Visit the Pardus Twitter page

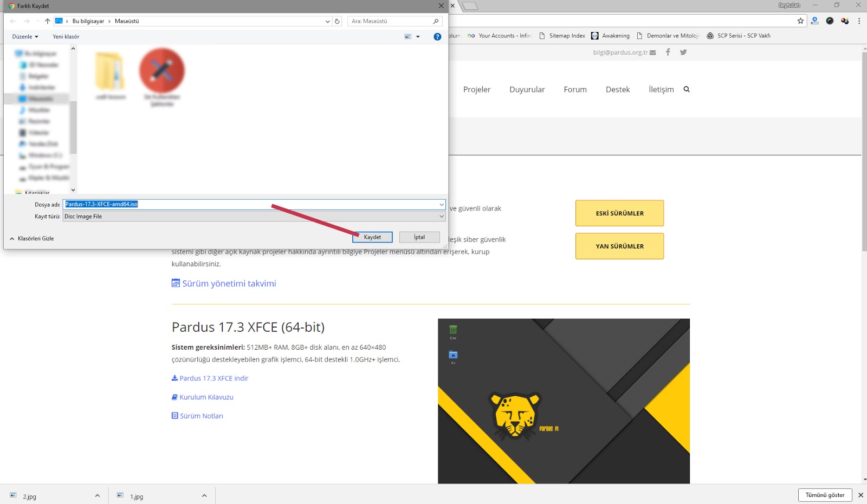(683, 53)
